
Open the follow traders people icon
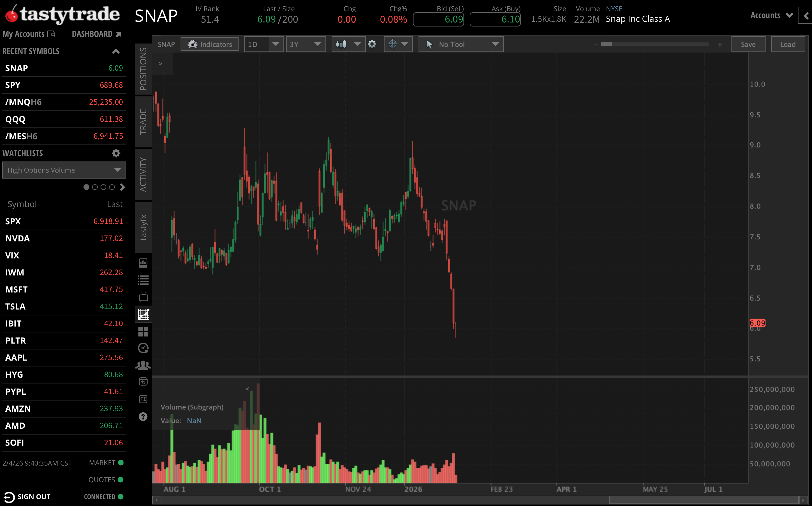143,365
